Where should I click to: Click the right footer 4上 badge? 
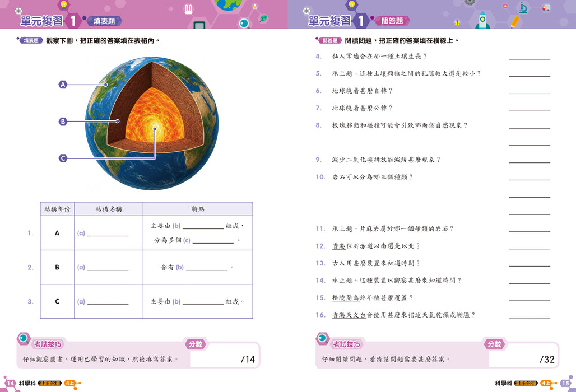546,383
